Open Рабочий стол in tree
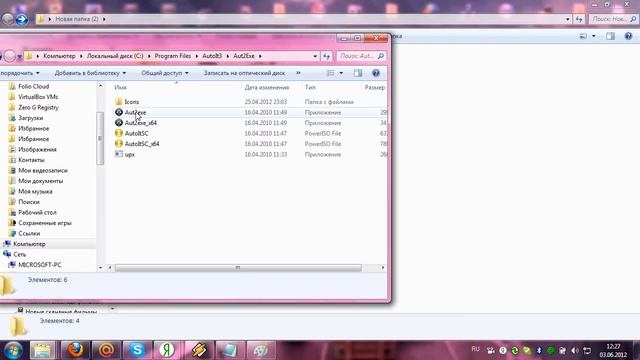The image size is (640, 360). (37, 213)
